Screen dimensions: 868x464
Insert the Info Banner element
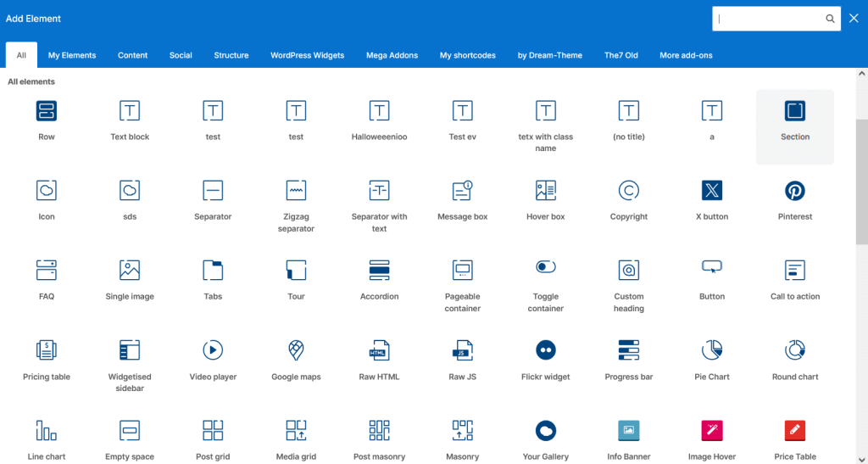(x=629, y=440)
